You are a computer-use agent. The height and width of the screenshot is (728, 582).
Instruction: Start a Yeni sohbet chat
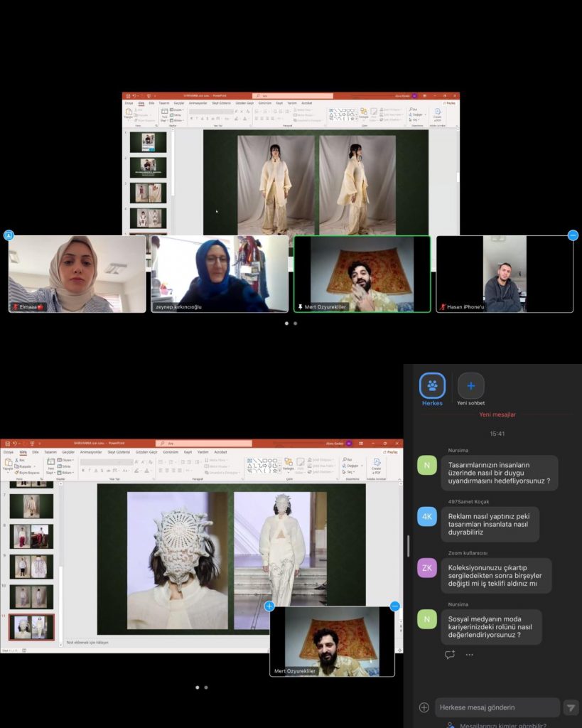[470, 386]
